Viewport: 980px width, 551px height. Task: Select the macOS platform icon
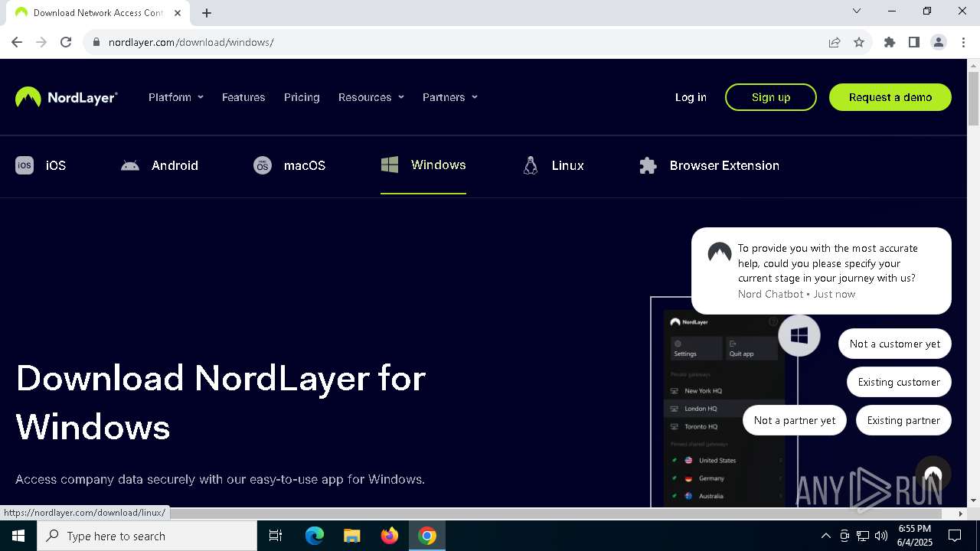[x=263, y=165]
